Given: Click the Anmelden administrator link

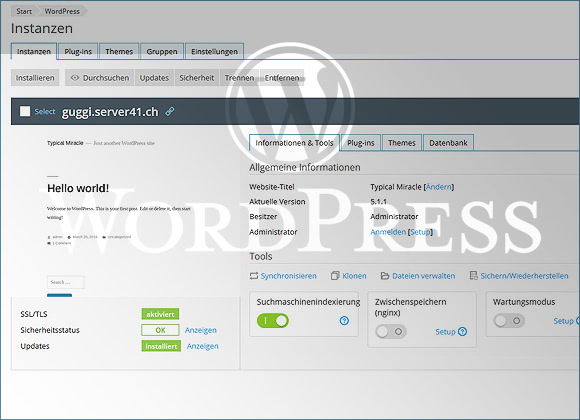Looking at the screenshot, I should click(x=388, y=232).
